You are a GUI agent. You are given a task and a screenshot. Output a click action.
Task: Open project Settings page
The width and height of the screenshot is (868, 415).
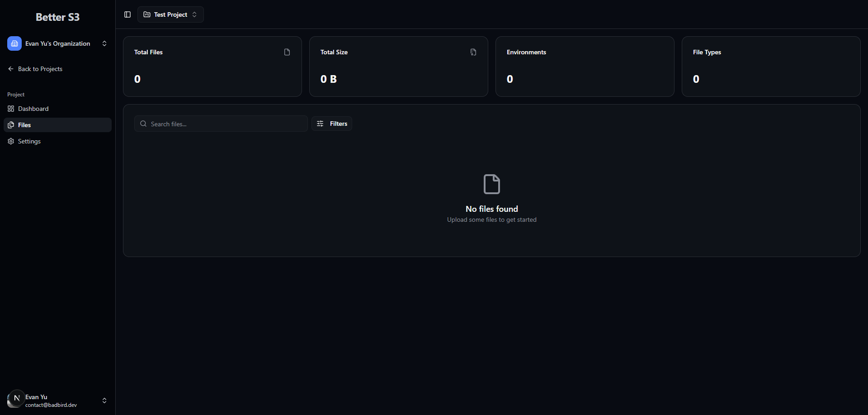coord(29,141)
